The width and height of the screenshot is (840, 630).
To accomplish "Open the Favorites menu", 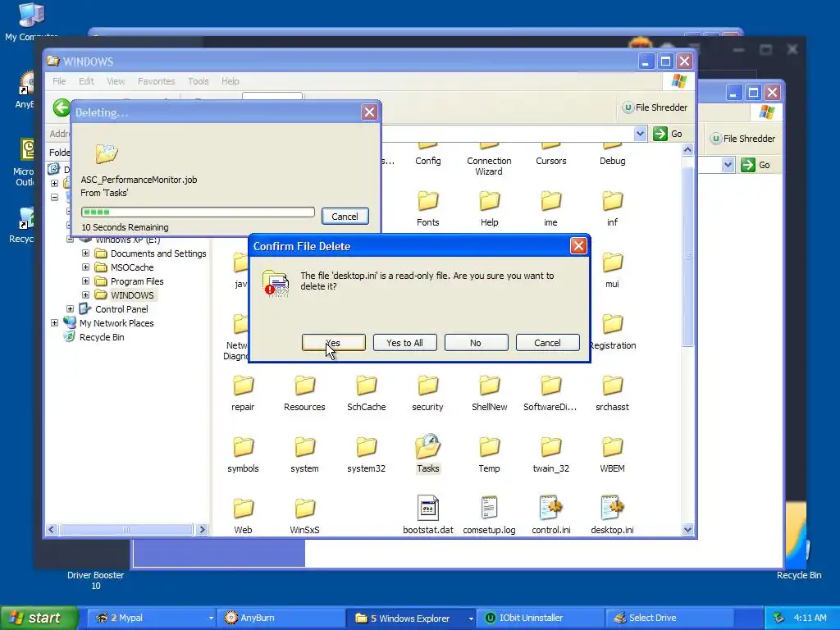I will [157, 81].
